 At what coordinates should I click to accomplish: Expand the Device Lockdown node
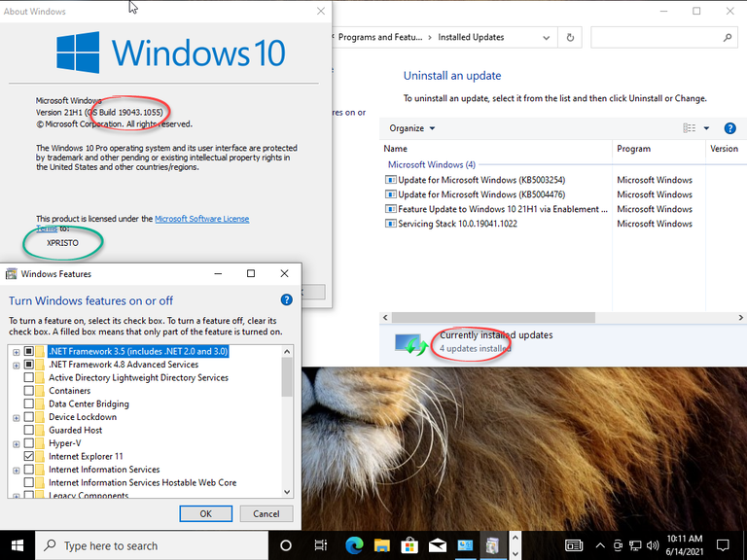pyautogui.click(x=17, y=418)
